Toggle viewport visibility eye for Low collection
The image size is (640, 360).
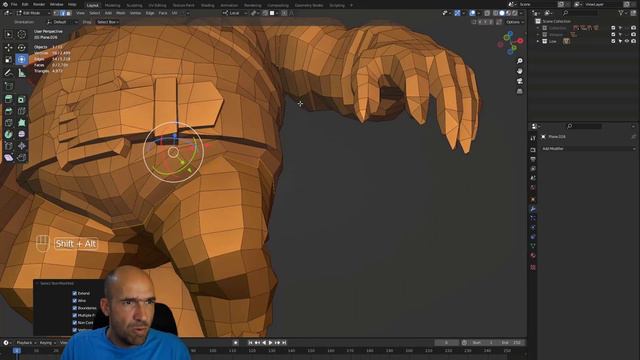[627, 41]
